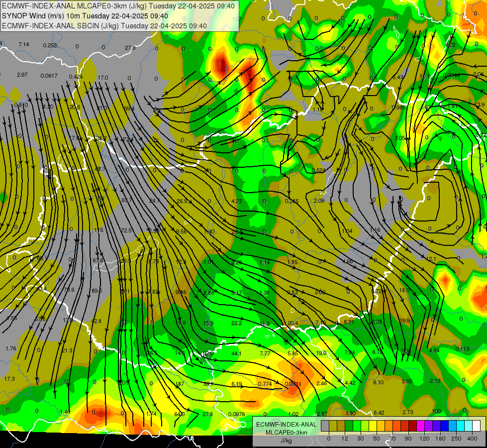
Task: Click the legend's J/kg unit label
Action: tap(286, 441)
